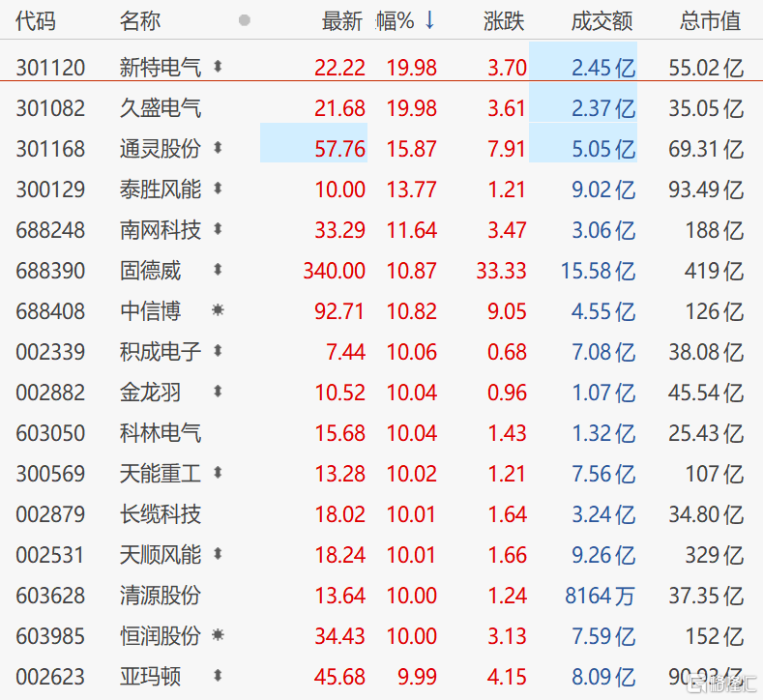Click the gray dot icon in header
The image size is (763, 700).
245,20
